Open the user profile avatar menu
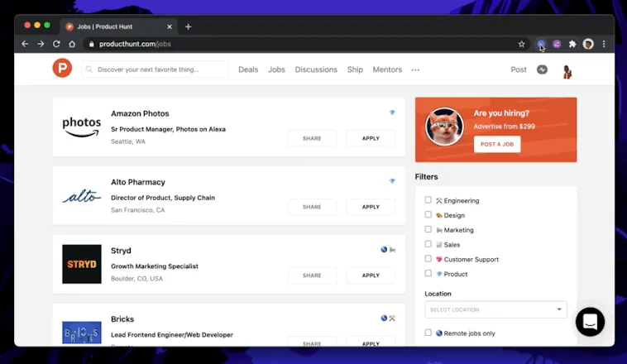This screenshot has width=627, height=364. [567, 72]
